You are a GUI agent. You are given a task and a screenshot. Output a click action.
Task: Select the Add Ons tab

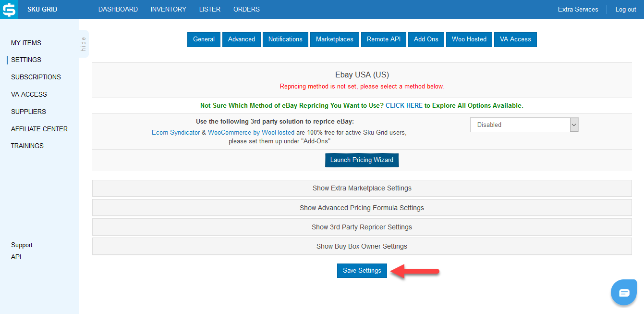pyautogui.click(x=426, y=39)
